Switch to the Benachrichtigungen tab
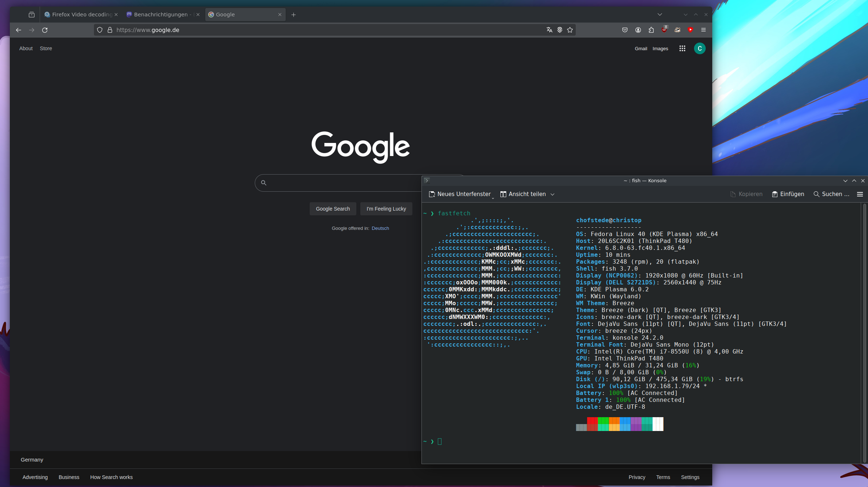The image size is (868, 487). point(160,15)
